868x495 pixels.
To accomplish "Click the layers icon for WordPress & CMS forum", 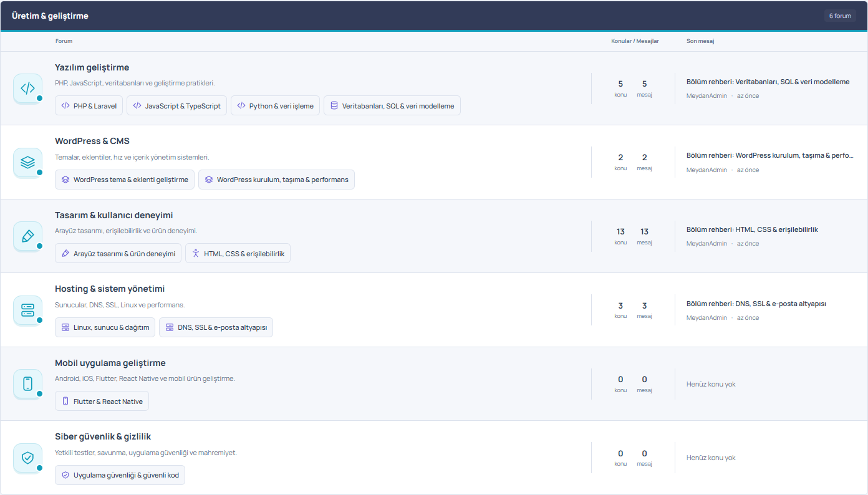I will 27,162.
